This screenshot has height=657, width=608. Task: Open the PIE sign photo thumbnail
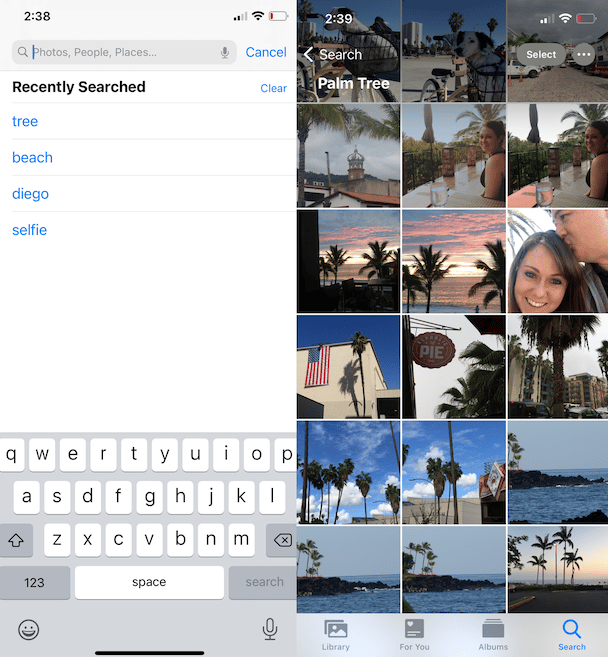(453, 367)
